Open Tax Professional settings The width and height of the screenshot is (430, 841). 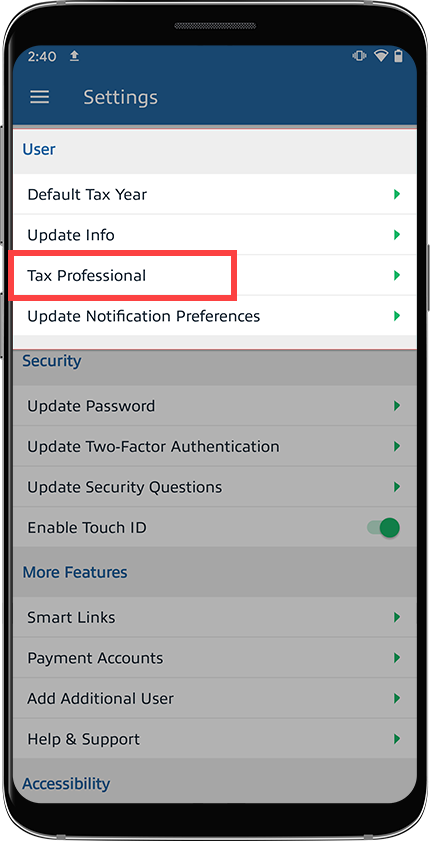pos(214,275)
